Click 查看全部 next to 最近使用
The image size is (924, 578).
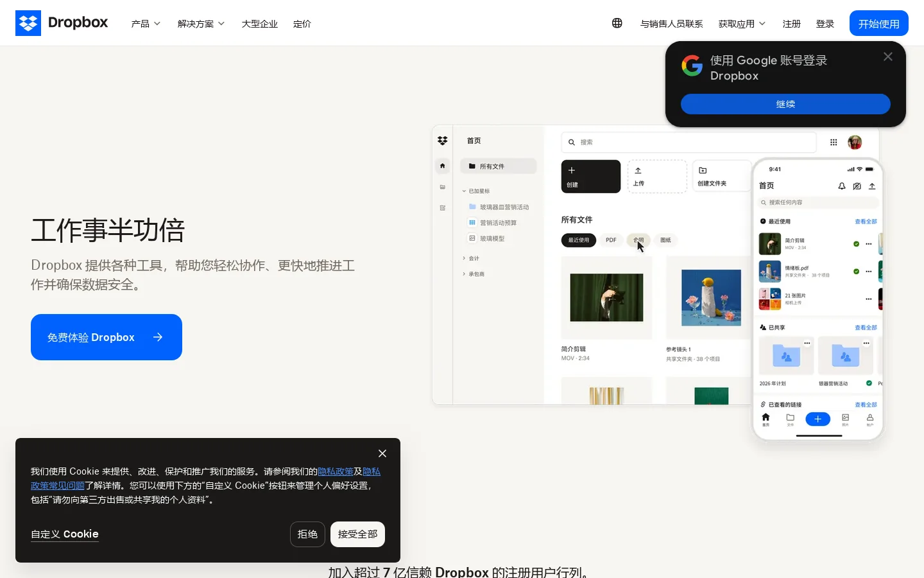tap(866, 222)
